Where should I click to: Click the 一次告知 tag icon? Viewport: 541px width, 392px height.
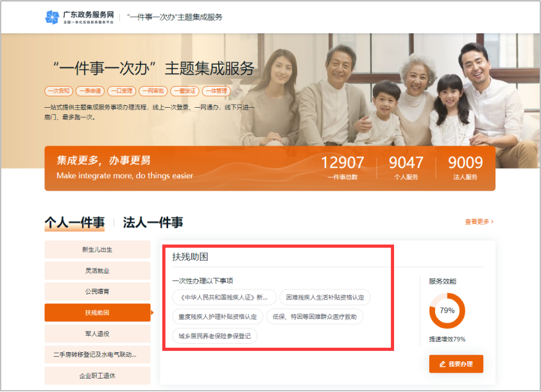pyautogui.click(x=58, y=90)
